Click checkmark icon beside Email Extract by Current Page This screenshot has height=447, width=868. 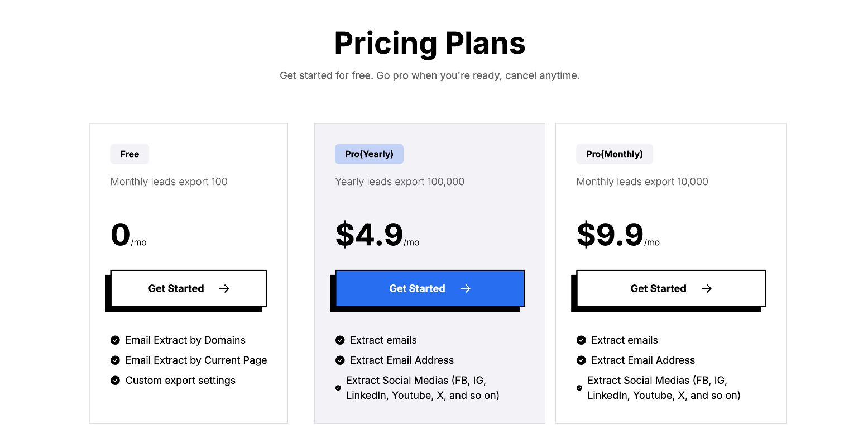pyautogui.click(x=115, y=360)
